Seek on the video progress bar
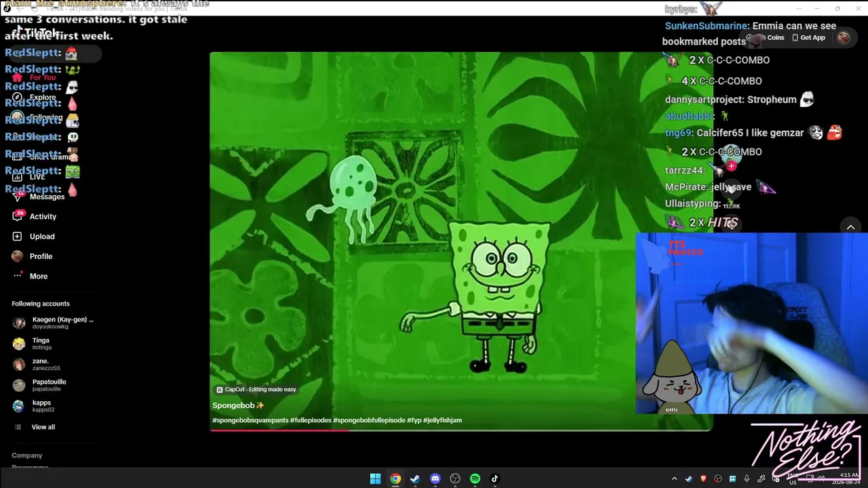The height and width of the screenshot is (488, 868). click(461, 430)
